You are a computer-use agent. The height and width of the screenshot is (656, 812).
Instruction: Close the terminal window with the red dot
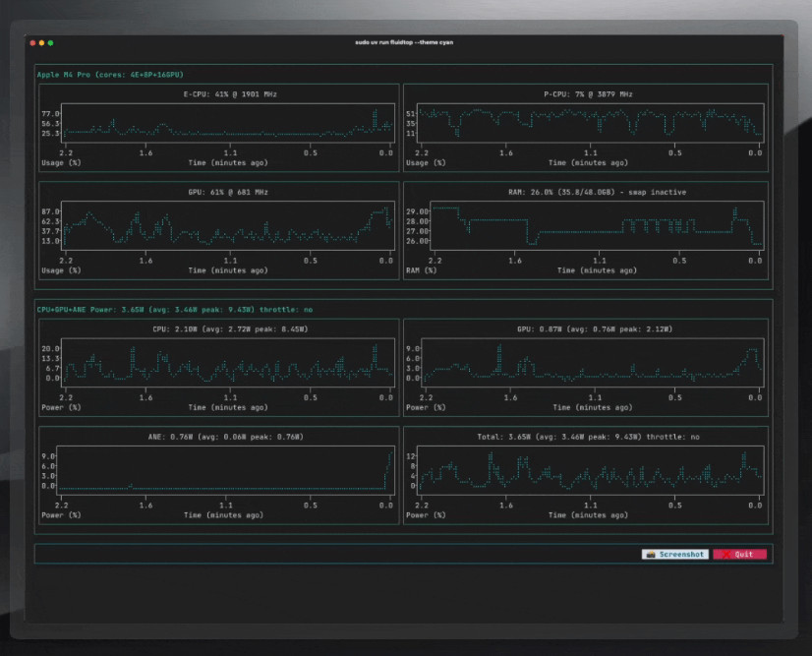(x=32, y=42)
